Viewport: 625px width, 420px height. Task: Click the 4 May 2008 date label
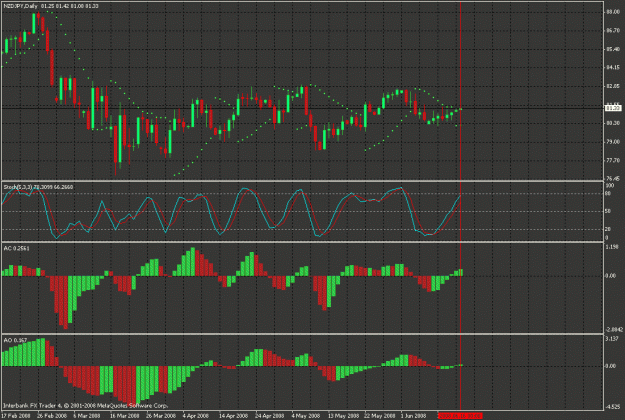point(305,416)
